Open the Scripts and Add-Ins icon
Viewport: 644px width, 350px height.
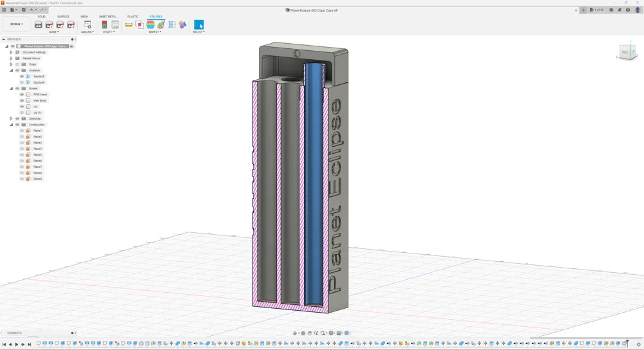(87, 25)
